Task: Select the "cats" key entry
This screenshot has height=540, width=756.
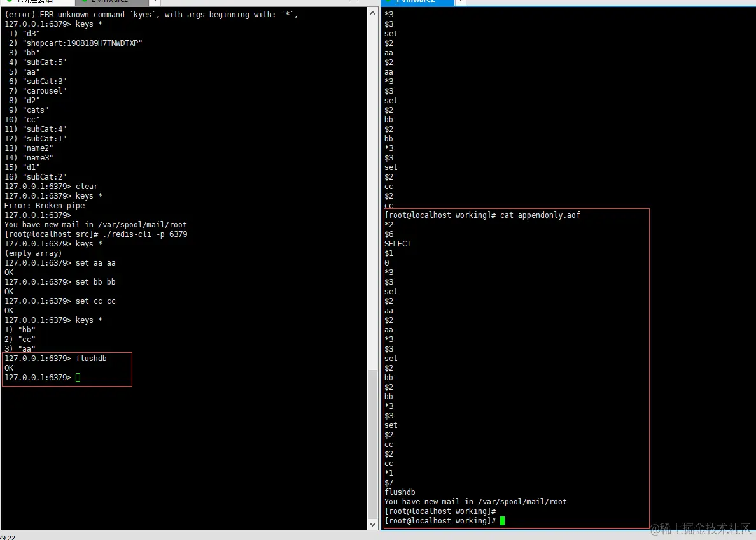Action: [29, 110]
